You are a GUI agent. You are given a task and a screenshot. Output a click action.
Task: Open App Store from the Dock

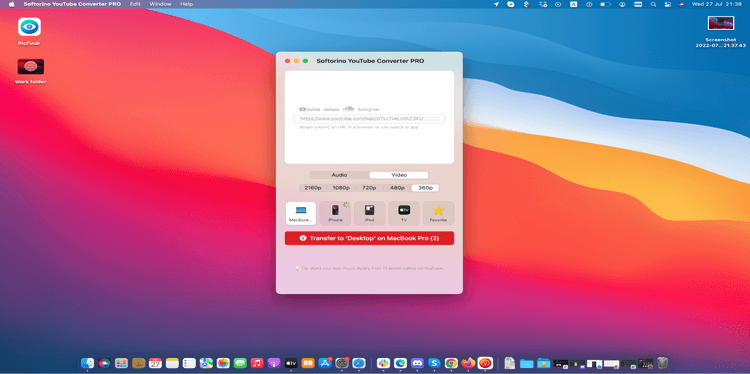coord(325,363)
